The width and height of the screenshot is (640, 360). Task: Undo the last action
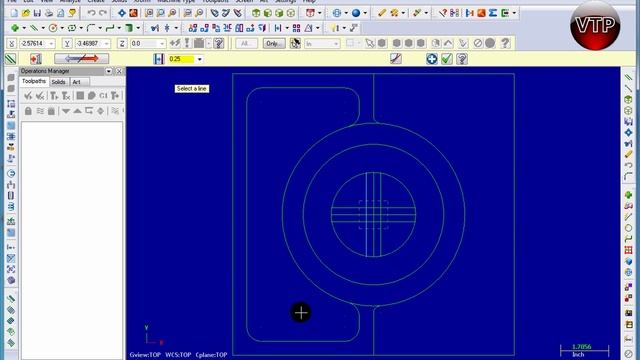tap(91, 13)
